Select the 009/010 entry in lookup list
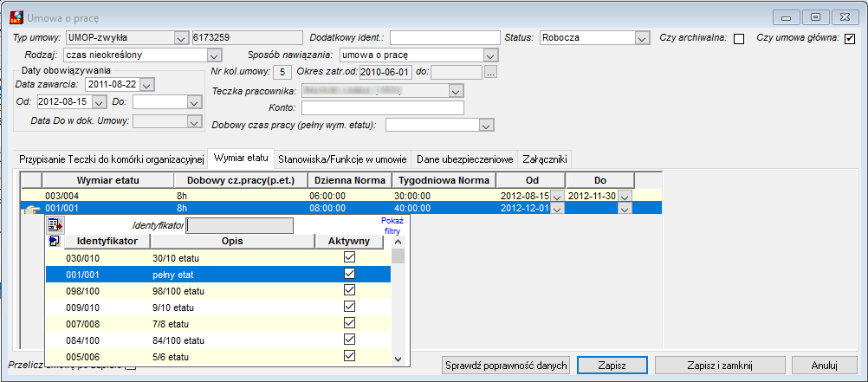This screenshot has width=868, height=382. 218,307
